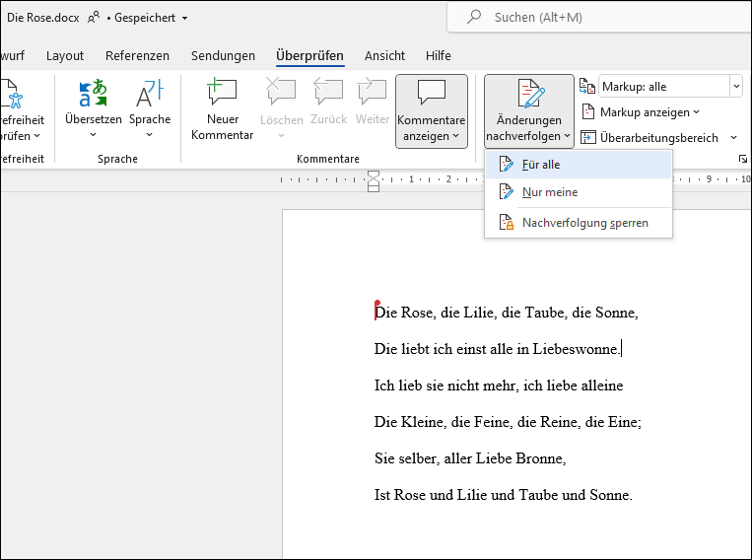Click the line "Sie selber, aller Liebe Bronne,"
752x560 pixels.
click(470, 458)
